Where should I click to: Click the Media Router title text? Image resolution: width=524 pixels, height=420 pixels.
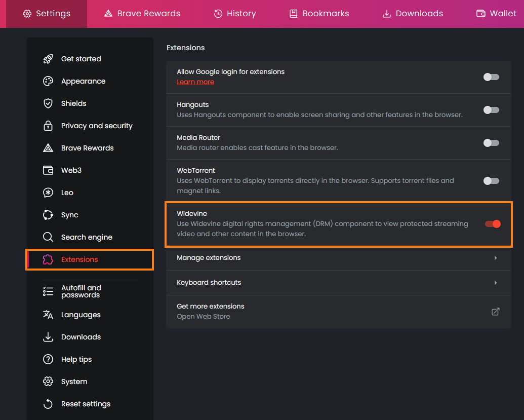click(x=198, y=138)
